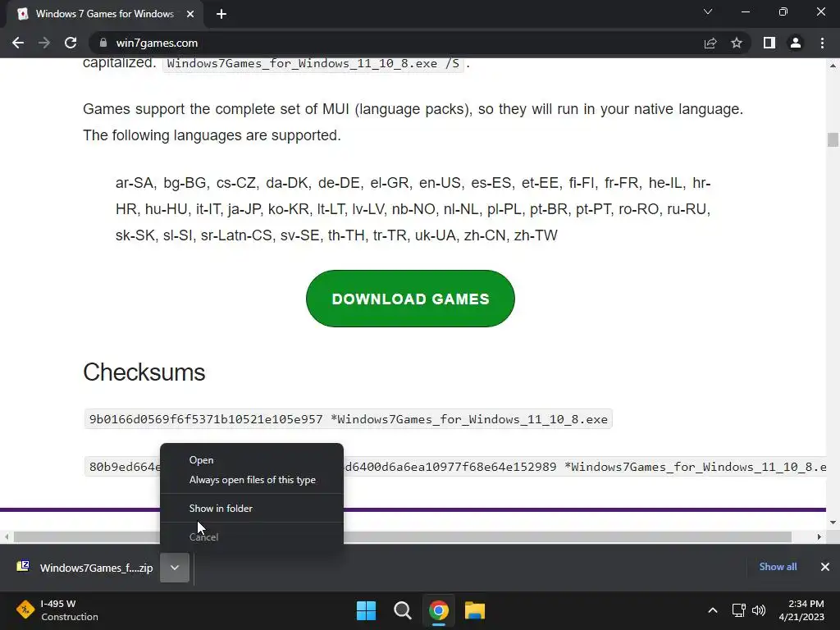The width and height of the screenshot is (840, 630).
Task: Open the Chrome profile menu
Action: tap(796, 43)
